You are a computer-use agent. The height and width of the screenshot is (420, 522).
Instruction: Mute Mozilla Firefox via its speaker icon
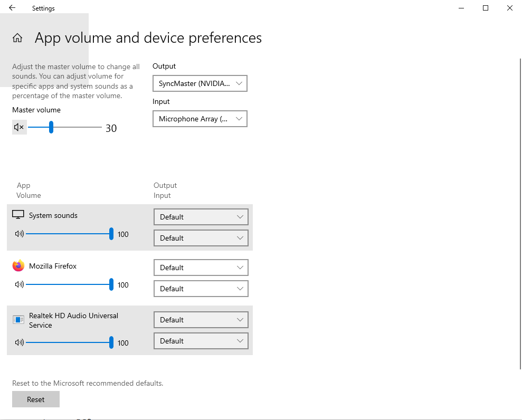click(20, 284)
